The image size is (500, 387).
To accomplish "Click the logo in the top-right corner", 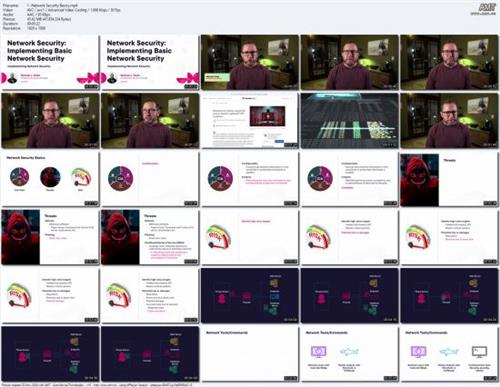I will pyautogui.click(x=487, y=8).
